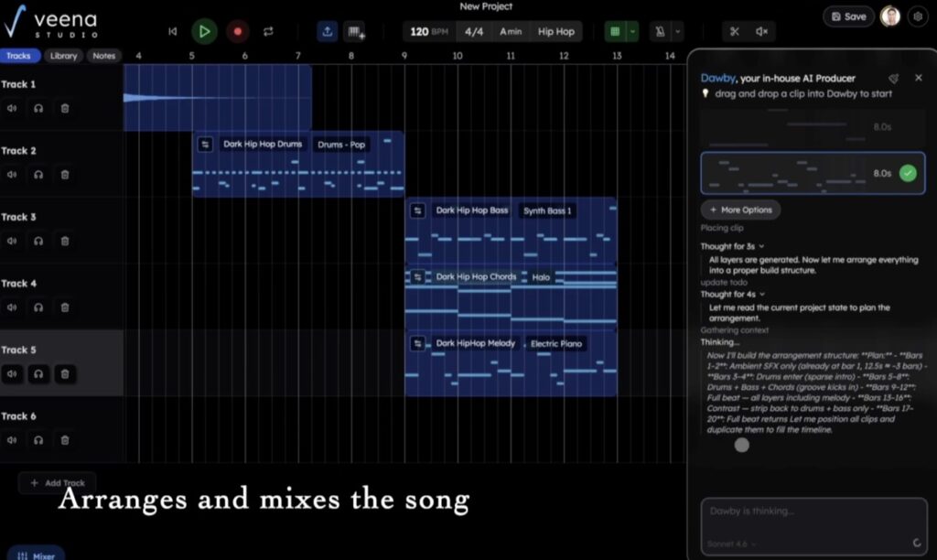Switch to the Tracks tab
937x560 pixels.
pos(18,56)
